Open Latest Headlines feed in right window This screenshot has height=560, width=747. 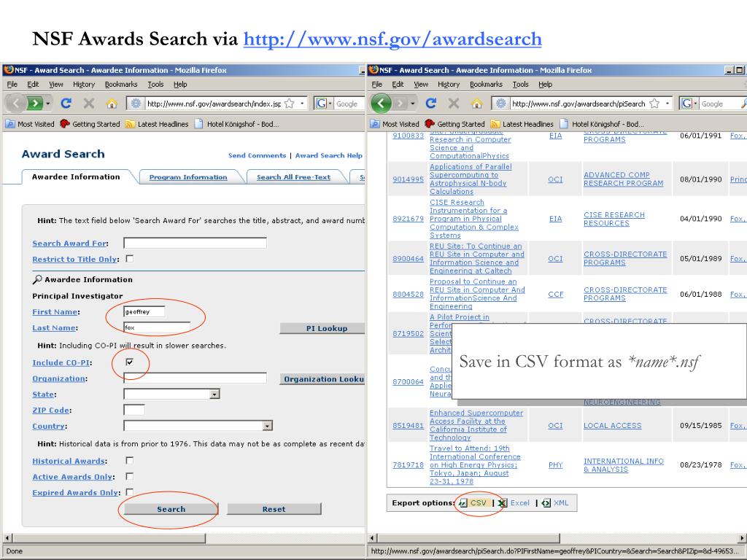tap(522, 124)
